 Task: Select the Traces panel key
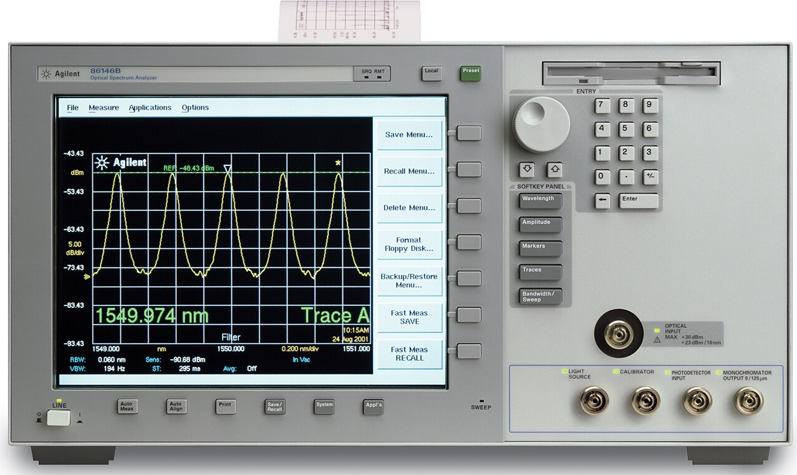pos(540,272)
